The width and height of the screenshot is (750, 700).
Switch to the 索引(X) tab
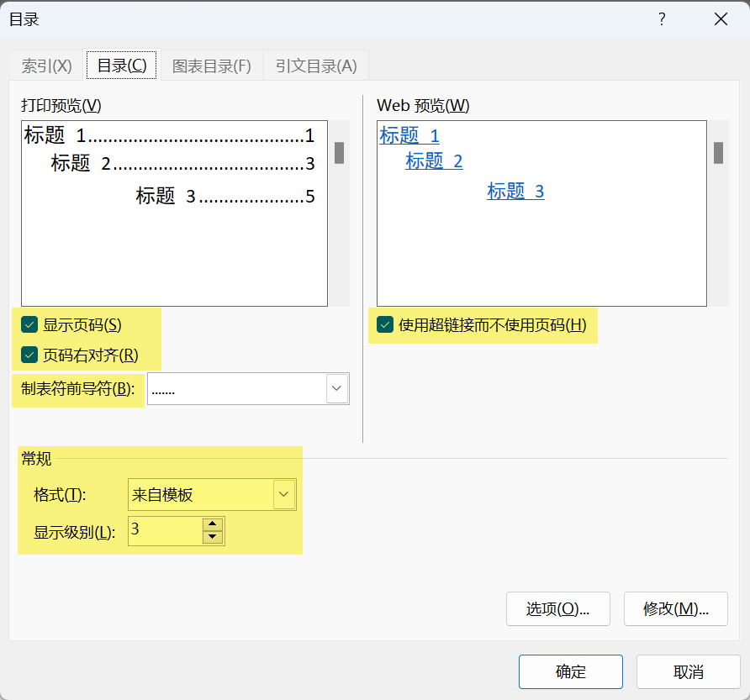pos(46,66)
